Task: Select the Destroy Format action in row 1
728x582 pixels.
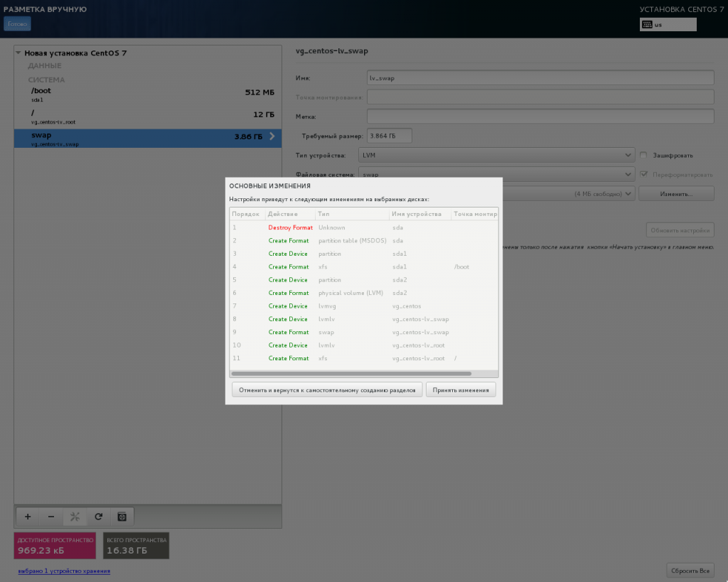Action: (290, 227)
